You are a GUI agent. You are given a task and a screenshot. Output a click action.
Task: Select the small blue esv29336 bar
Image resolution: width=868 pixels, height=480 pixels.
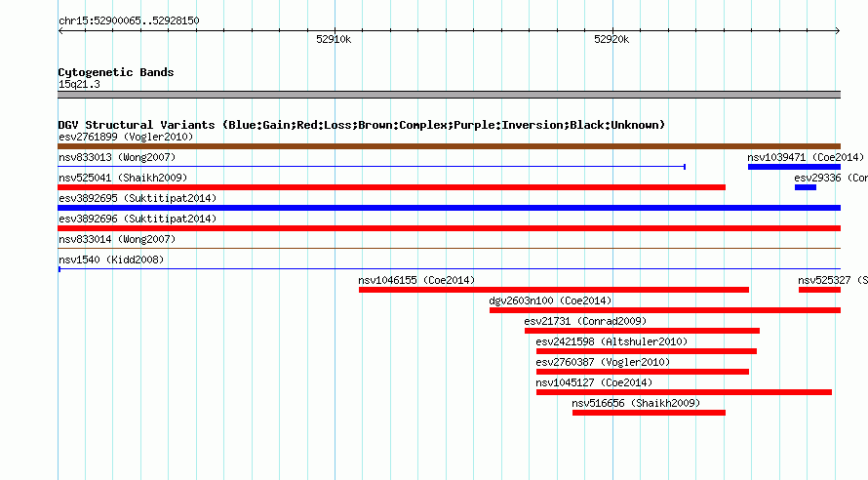806,187
